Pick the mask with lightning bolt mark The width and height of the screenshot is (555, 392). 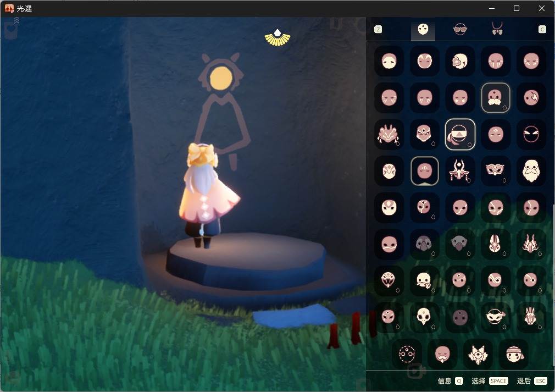(x=531, y=98)
